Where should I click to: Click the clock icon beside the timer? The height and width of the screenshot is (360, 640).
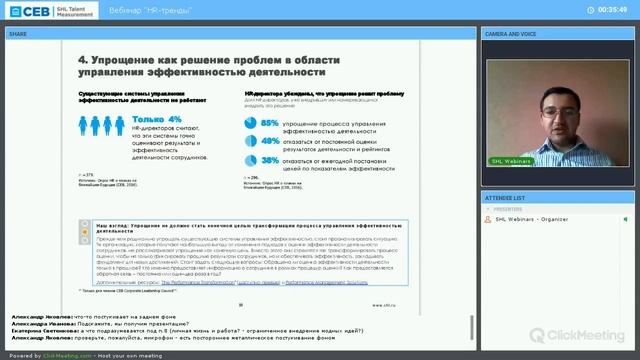(590, 10)
